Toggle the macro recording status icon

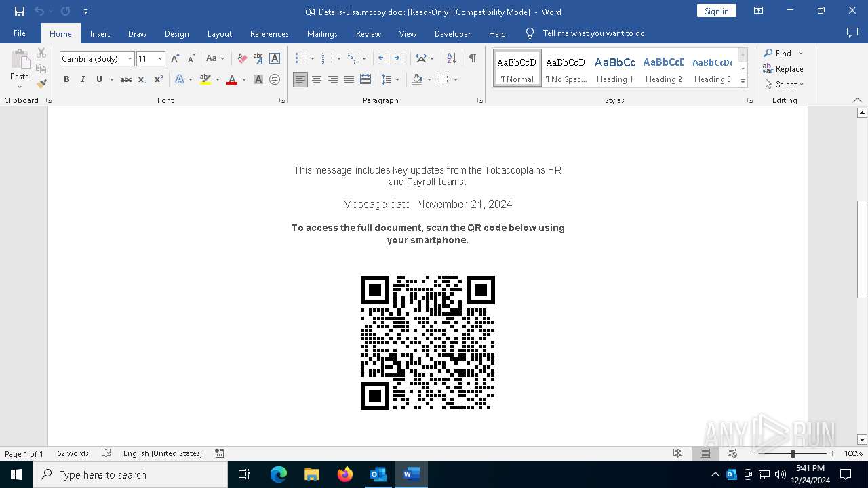(220, 453)
